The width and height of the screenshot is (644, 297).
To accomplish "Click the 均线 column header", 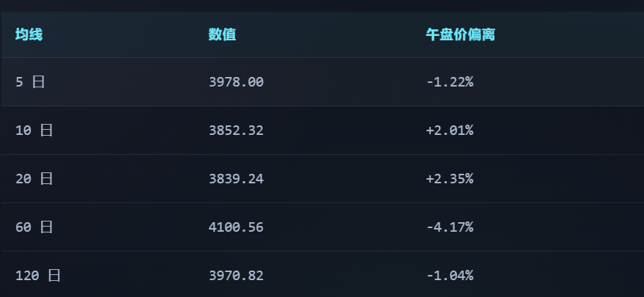I will coord(29,34).
